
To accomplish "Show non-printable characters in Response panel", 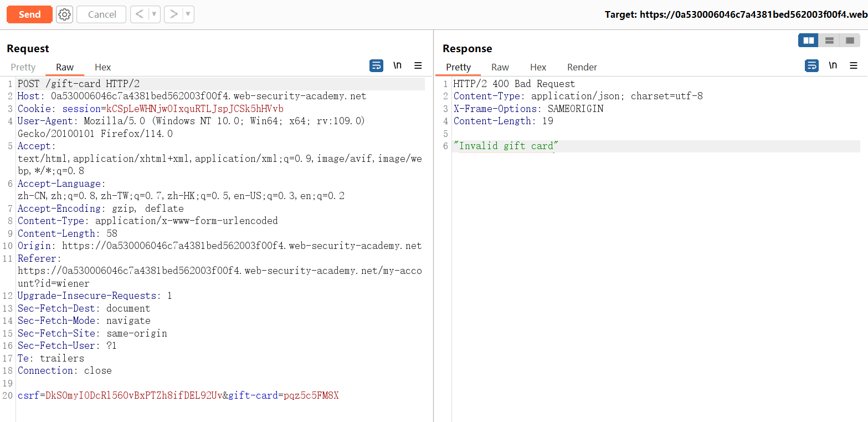I will tap(833, 66).
